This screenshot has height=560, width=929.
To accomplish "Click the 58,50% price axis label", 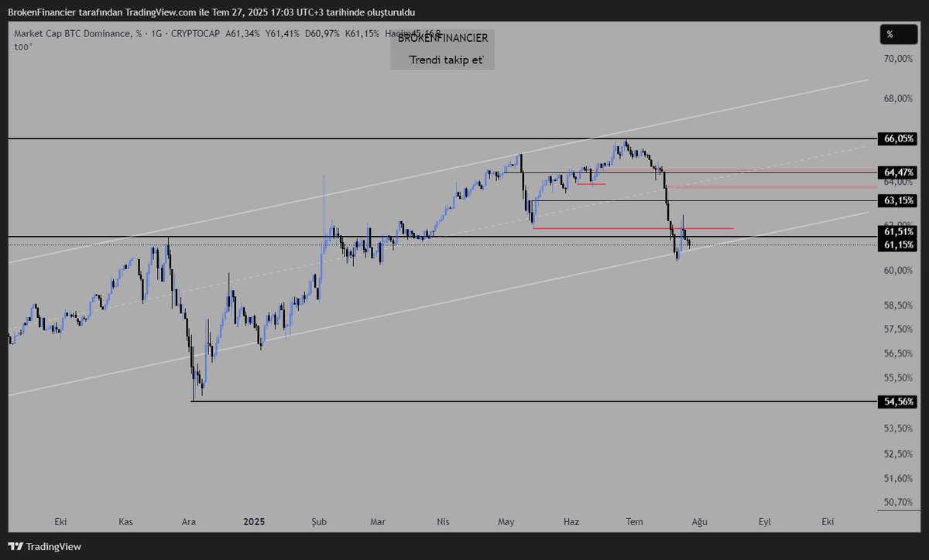I will (x=898, y=306).
